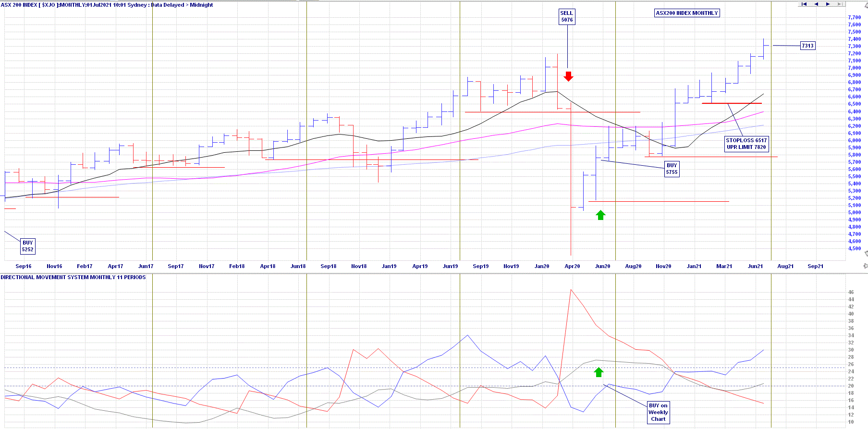Click the Feb18 date axis label
This screenshot has height=429, width=868.
[x=237, y=266]
